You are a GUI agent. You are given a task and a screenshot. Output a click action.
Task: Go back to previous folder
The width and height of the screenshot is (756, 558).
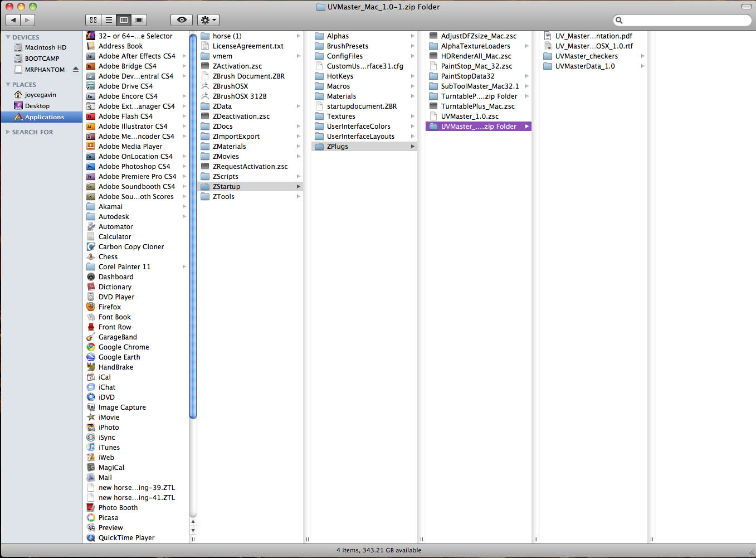tap(13, 20)
